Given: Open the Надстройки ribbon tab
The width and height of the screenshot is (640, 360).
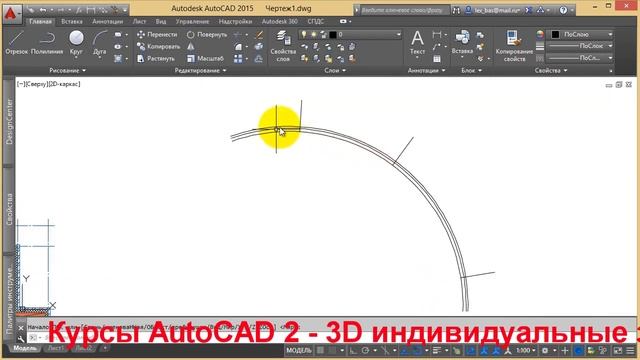Looking at the screenshot, I should pyautogui.click(x=236, y=21).
